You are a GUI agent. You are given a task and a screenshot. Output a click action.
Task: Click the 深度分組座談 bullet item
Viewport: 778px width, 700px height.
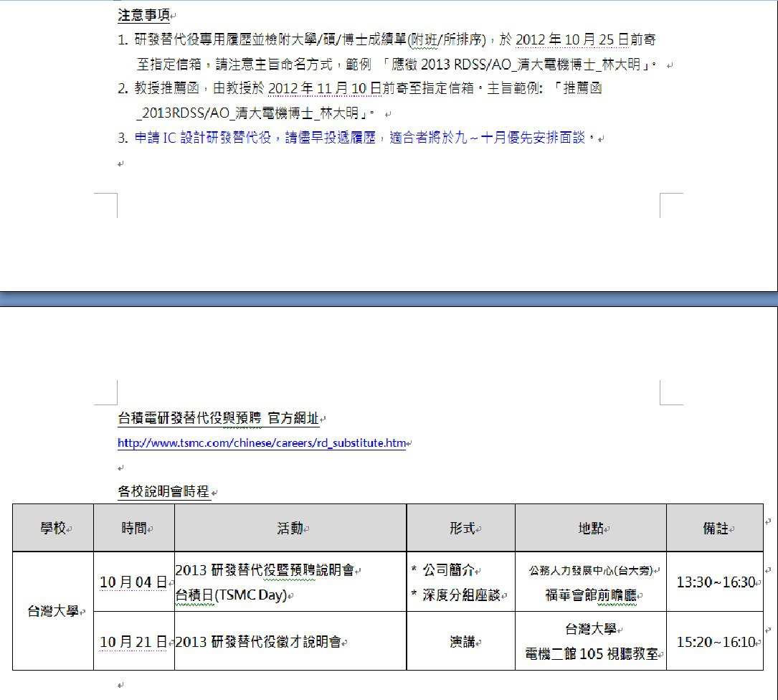[456, 595]
